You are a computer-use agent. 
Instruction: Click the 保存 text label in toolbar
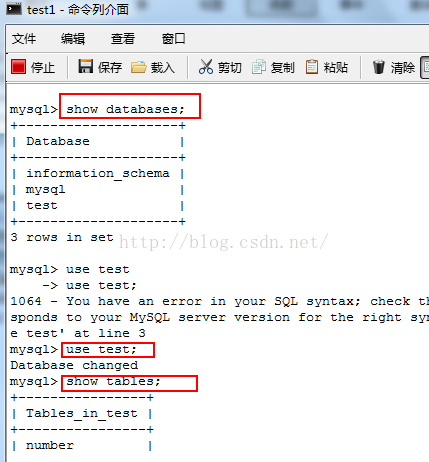[110, 68]
